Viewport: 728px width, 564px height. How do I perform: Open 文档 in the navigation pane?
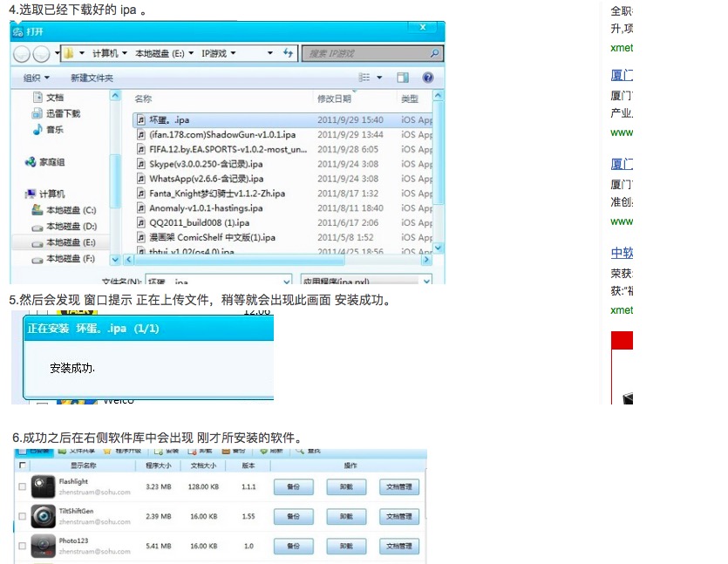[x=48, y=98]
